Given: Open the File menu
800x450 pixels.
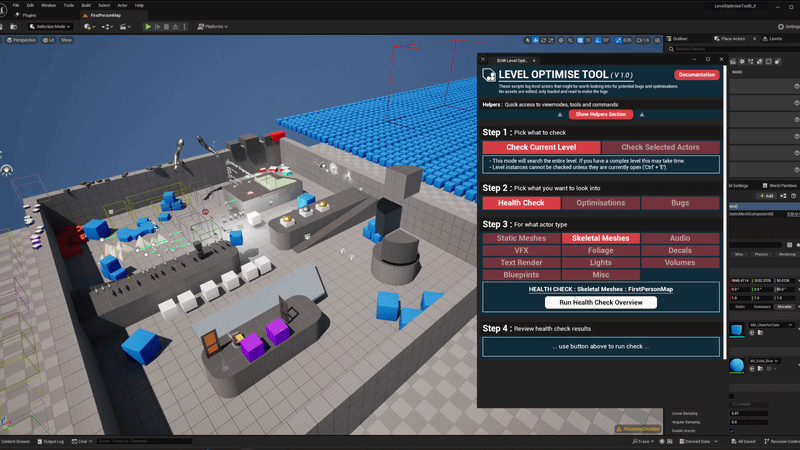Looking at the screenshot, I should tap(16, 5).
